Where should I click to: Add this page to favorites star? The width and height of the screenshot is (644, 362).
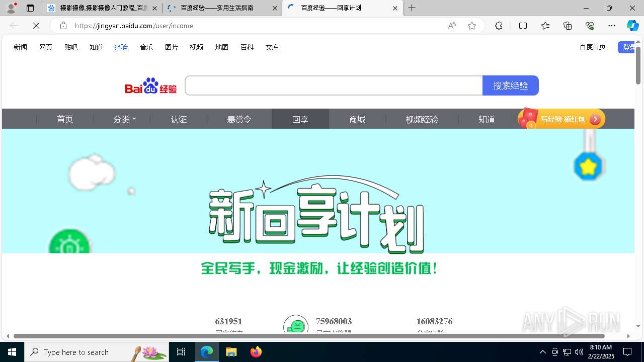click(472, 26)
